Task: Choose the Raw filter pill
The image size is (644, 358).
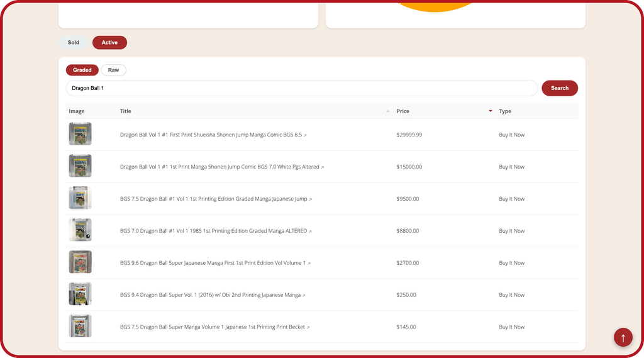Action: pos(113,70)
